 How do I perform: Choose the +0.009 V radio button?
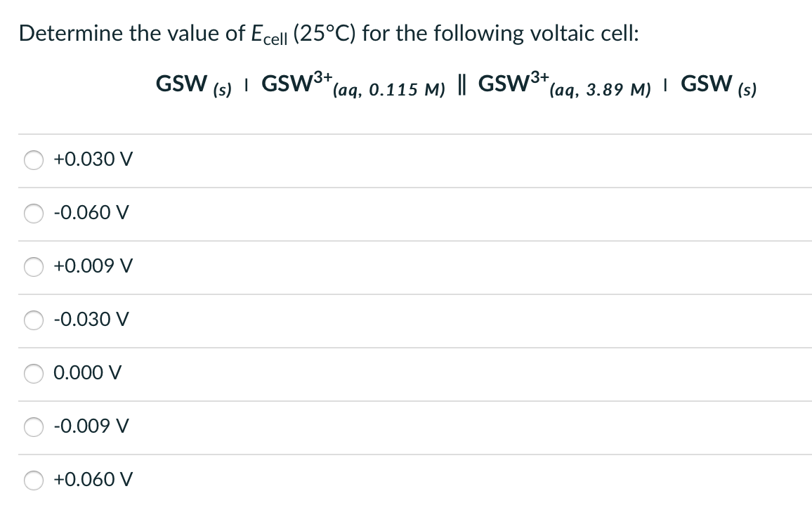click(33, 266)
